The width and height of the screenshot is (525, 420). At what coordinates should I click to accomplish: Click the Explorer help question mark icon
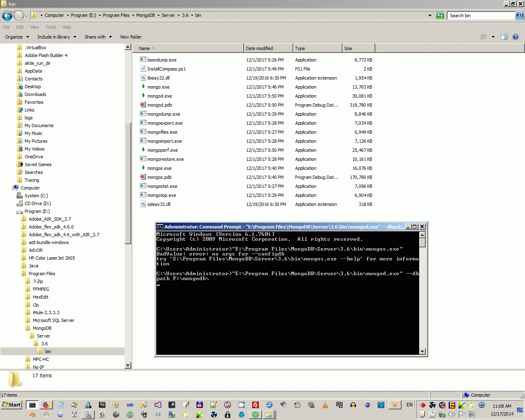(x=516, y=37)
